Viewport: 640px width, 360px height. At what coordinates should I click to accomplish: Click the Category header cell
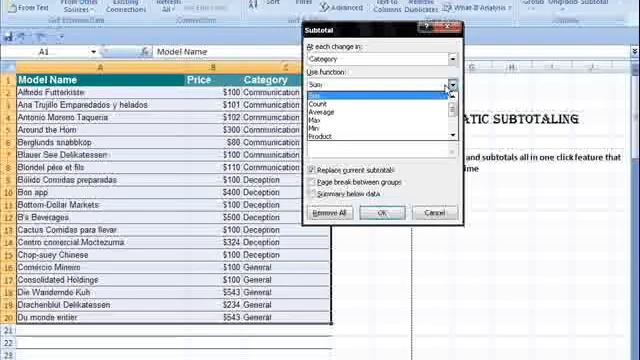coord(271,80)
